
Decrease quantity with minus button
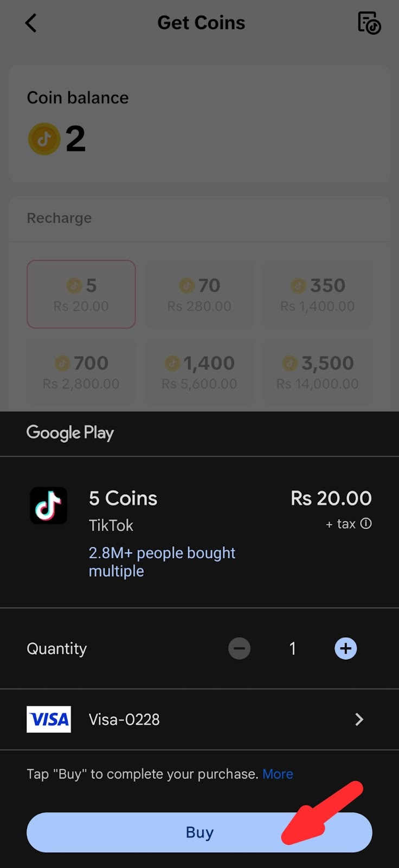[239, 648]
